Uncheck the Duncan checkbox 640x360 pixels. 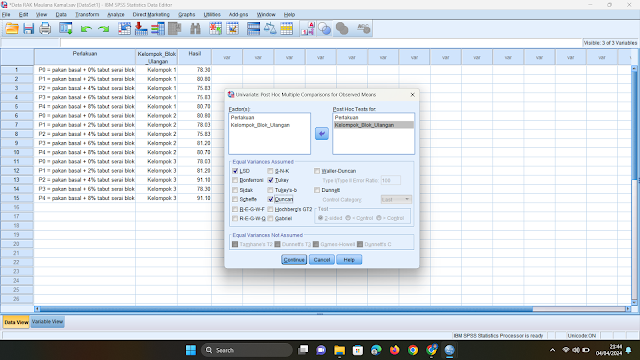coord(270,199)
